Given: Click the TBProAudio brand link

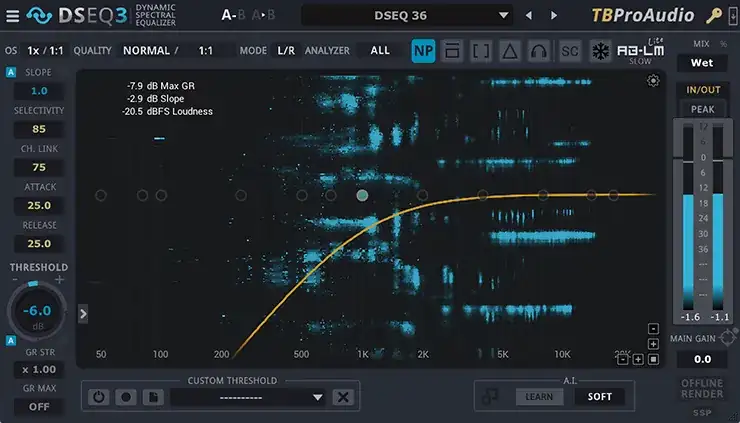Looking at the screenshot, I should coord(643,16).
